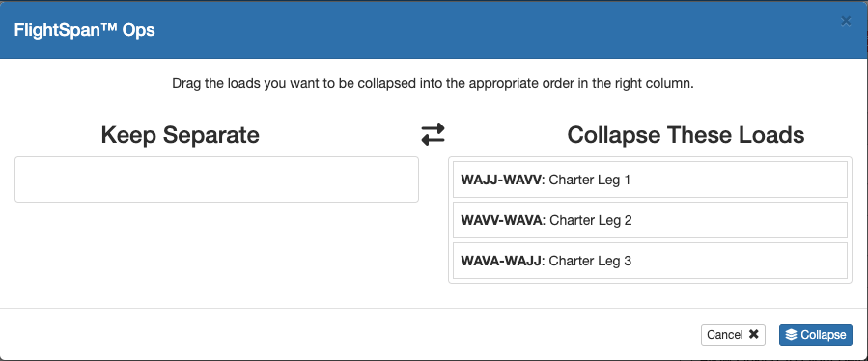Select the WAJJ-WAVV Charter Leg 1 load
868x361 pixels.
tap(650, 180)
